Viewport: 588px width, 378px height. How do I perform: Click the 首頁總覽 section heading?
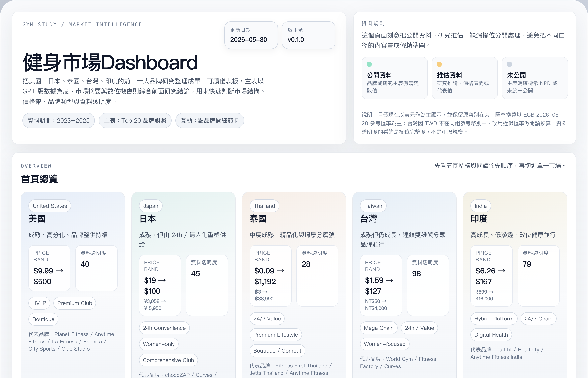pyautogui.click(x=39, y=179)
